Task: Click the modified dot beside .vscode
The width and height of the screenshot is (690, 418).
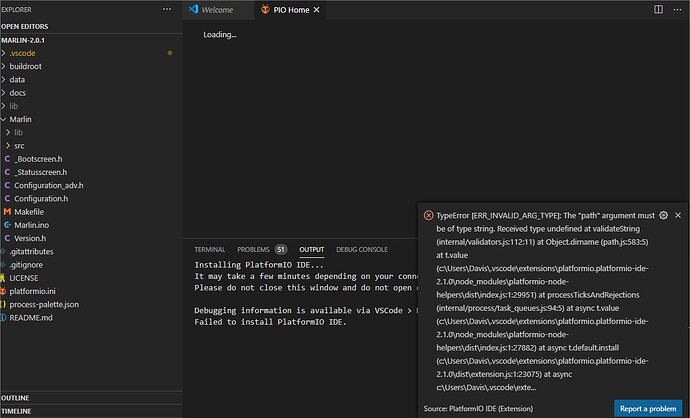Action: pos(170,53)
